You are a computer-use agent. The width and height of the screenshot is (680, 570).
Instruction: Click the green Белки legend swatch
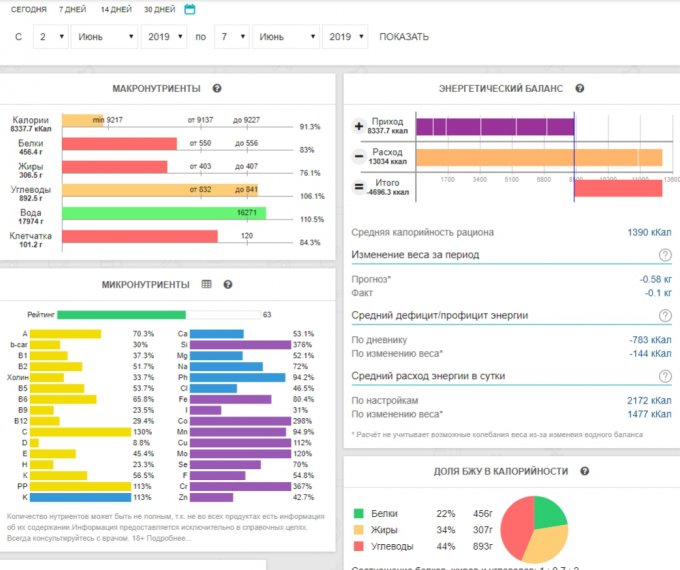pos(360,513)
